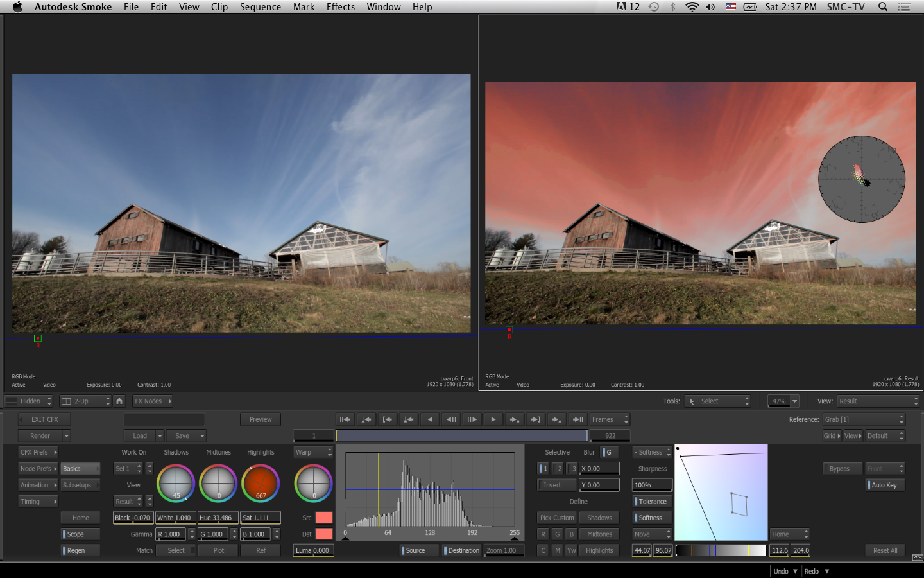Click the EXIT CFX button
This screenshot has height=578, width=924.
click(44, 419)
